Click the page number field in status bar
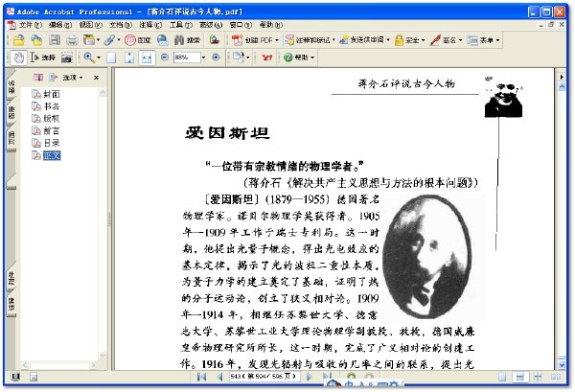The height and width of the screenshot is (392, 575). click(264, 377)
